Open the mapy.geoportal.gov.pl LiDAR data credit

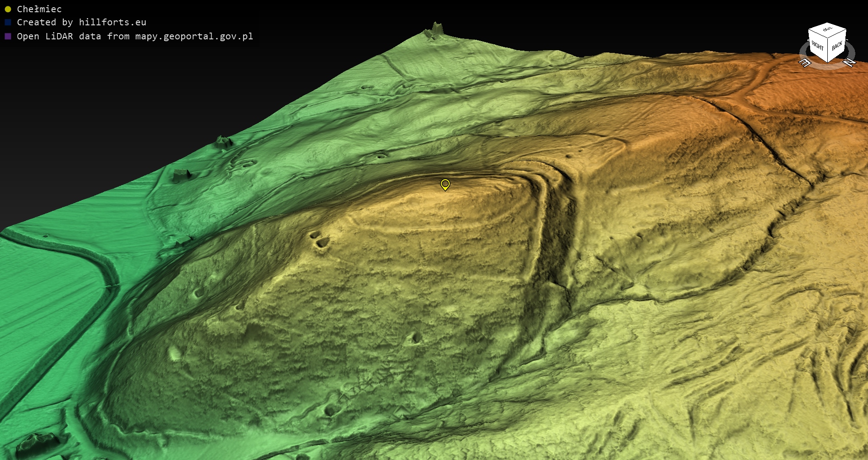(135, 36)
